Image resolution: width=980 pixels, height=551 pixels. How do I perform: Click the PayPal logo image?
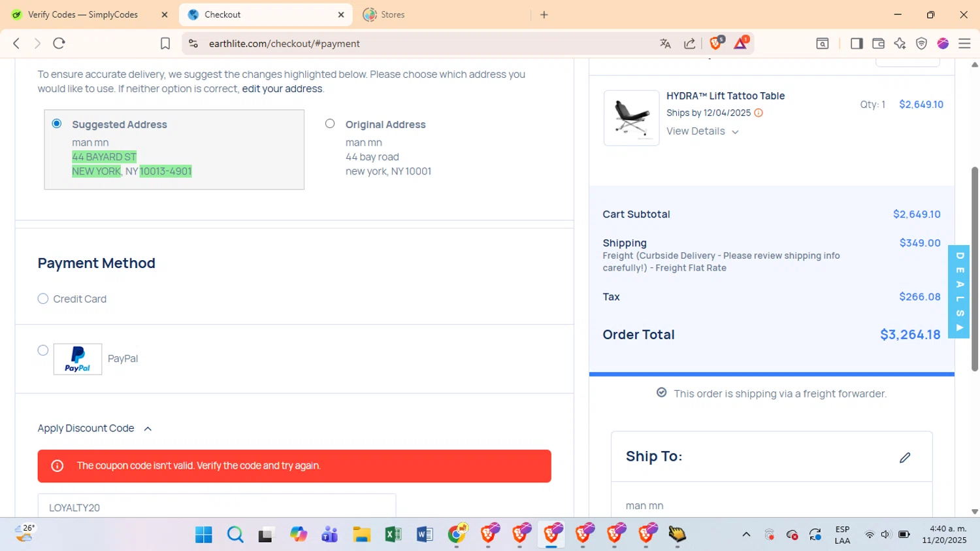pyautogui.click(x=78, y=359)
